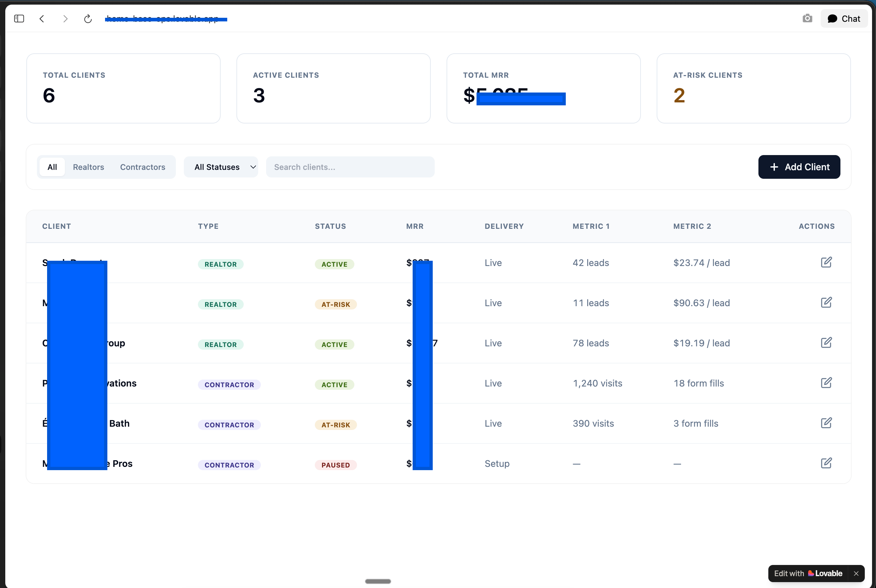Open the All Statuses dropdown

click(x=221, y=167)
